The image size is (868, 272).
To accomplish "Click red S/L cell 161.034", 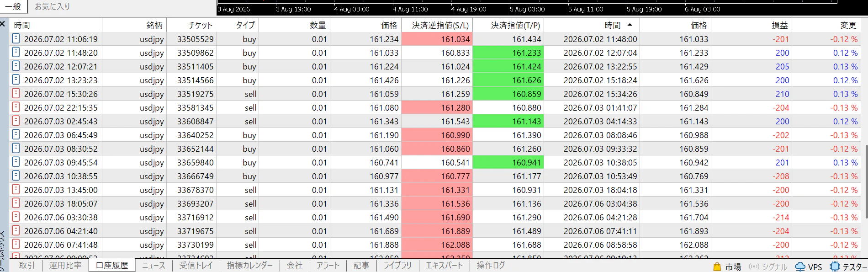I will pyautogui.click(x=437, y=39).
